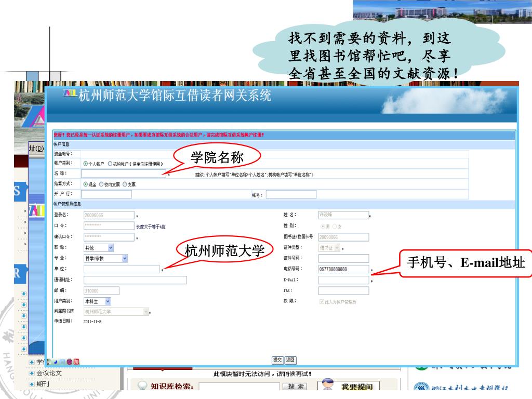
Task: Open the 用户类别 dropdown showing 本科生
Action: click(97, 301)
